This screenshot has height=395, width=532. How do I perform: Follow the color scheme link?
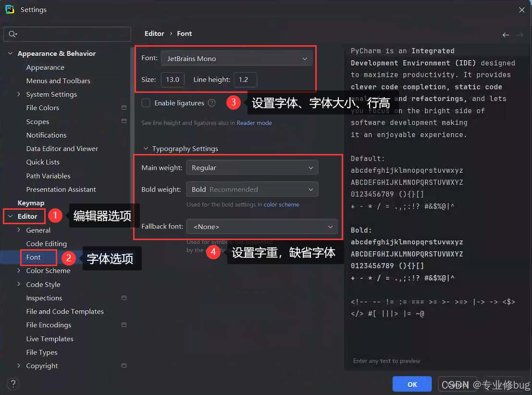pyautogui.click(x=281, y=204)
